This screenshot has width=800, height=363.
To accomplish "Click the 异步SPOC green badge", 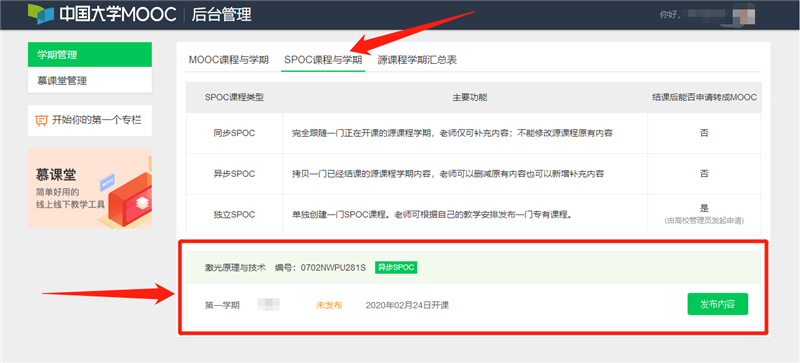I will (396, 267).
